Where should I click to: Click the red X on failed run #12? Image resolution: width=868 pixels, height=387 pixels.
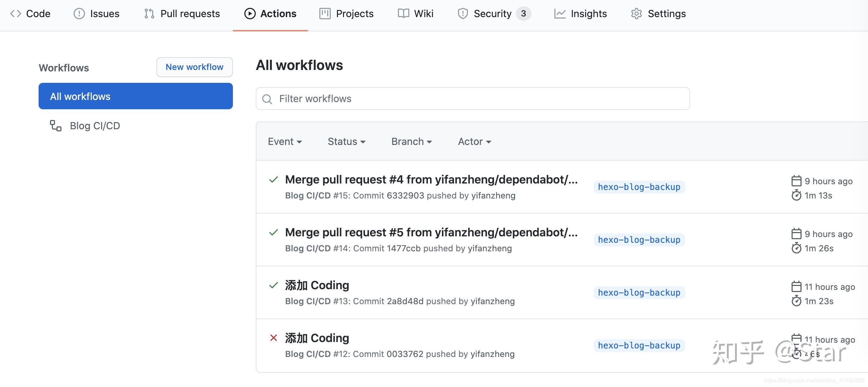click(x=274, y=338)
